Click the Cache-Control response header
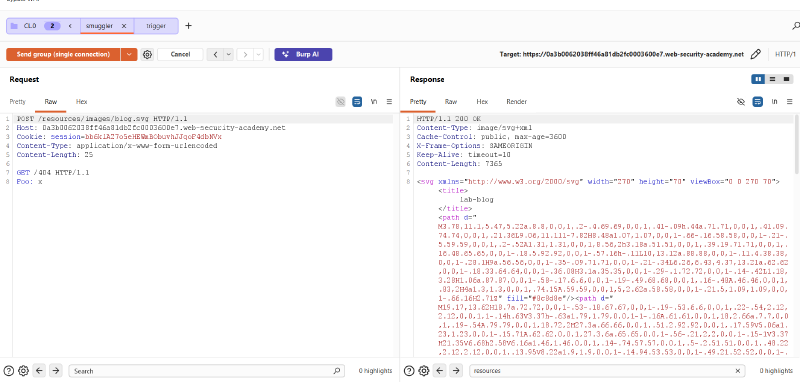 pyautogui.click(x=491, y=137)
